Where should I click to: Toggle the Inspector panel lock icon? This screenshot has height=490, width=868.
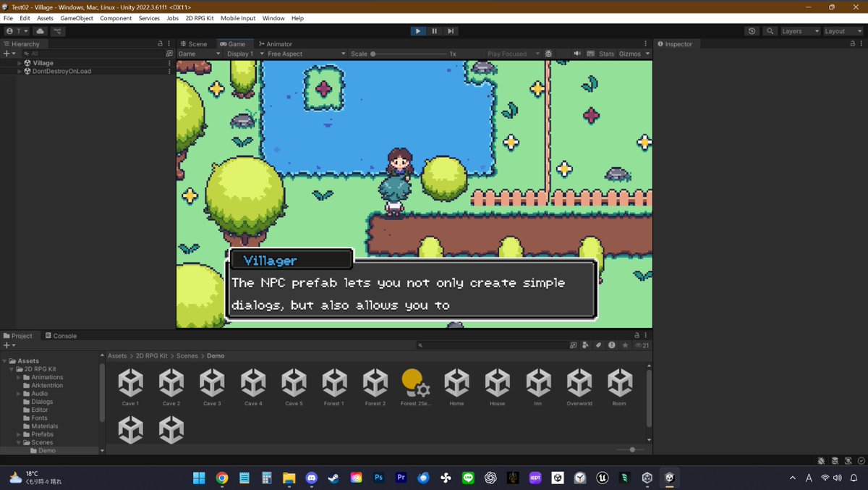click(853, 44)
